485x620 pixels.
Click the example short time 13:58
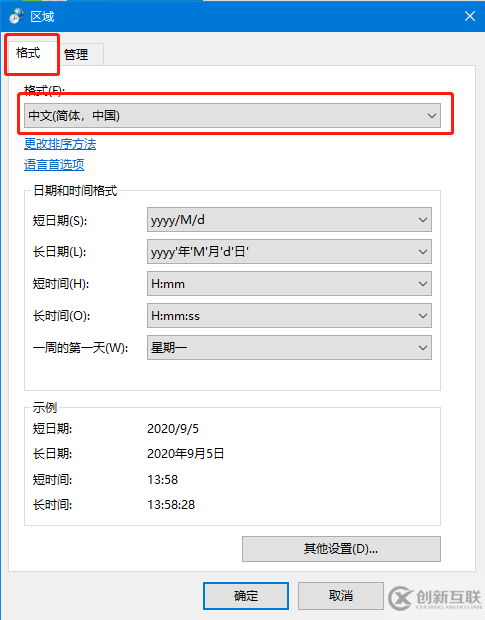pos(162,480)
